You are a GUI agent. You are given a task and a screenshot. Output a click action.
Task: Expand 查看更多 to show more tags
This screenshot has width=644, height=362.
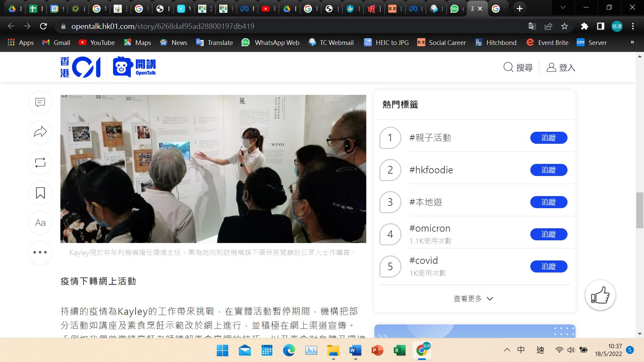click(x=473, y=299)
